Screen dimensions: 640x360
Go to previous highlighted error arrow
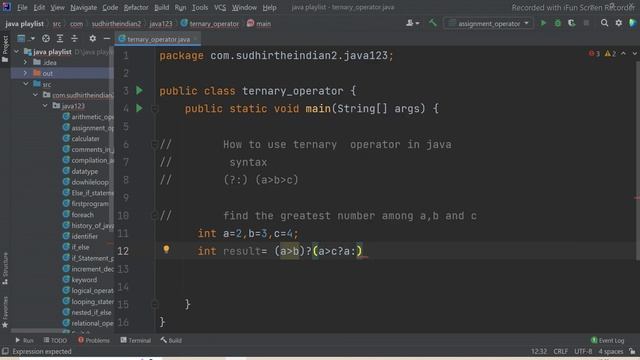click(x=623, y=53)
